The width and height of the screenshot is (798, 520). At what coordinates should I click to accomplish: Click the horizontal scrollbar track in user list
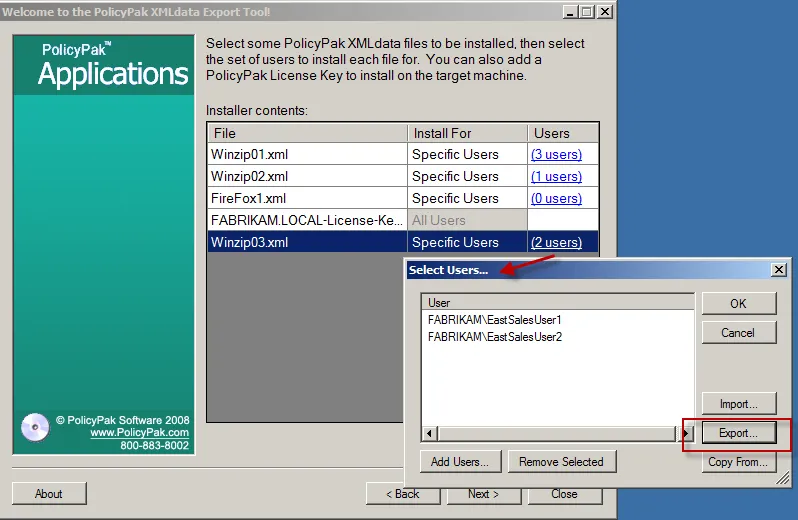(557, 434)
